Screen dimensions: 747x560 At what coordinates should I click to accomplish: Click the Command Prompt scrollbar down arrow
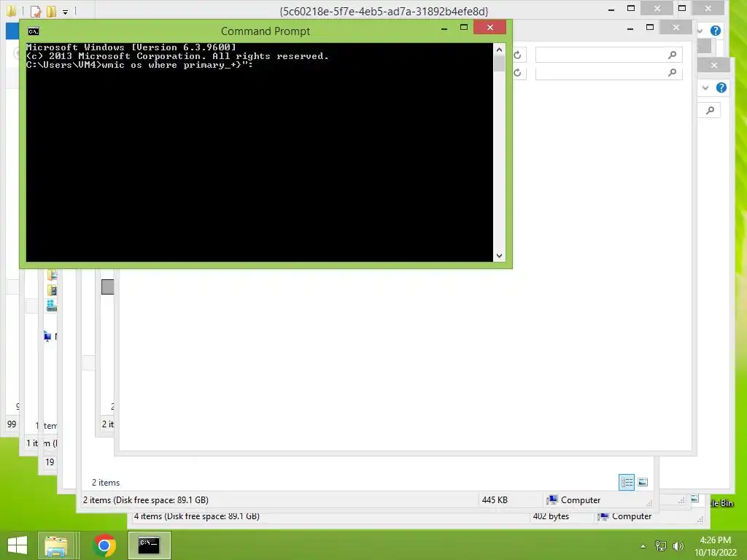499,256
